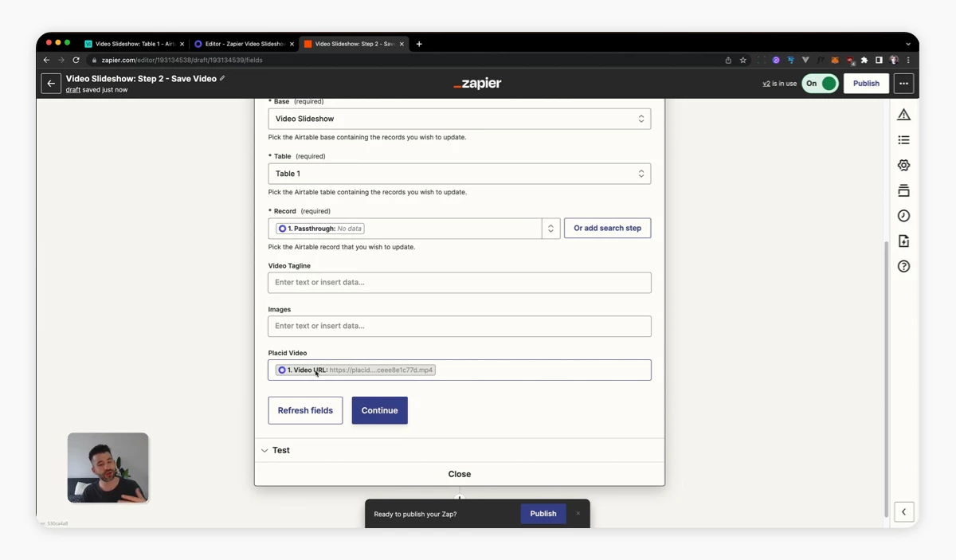Click the browser back arrow
The height and width of the screenshot is (560, 956).
[x=46, y=60]
